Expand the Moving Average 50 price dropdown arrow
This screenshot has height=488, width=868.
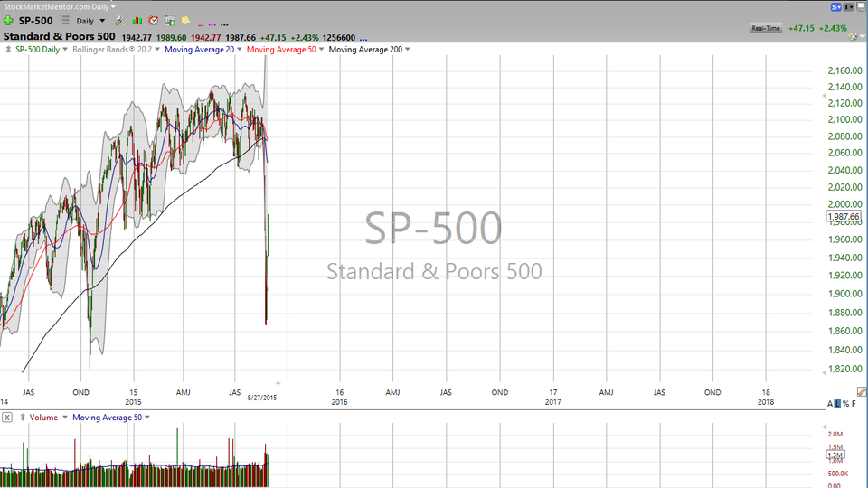(x=321, y=49)
